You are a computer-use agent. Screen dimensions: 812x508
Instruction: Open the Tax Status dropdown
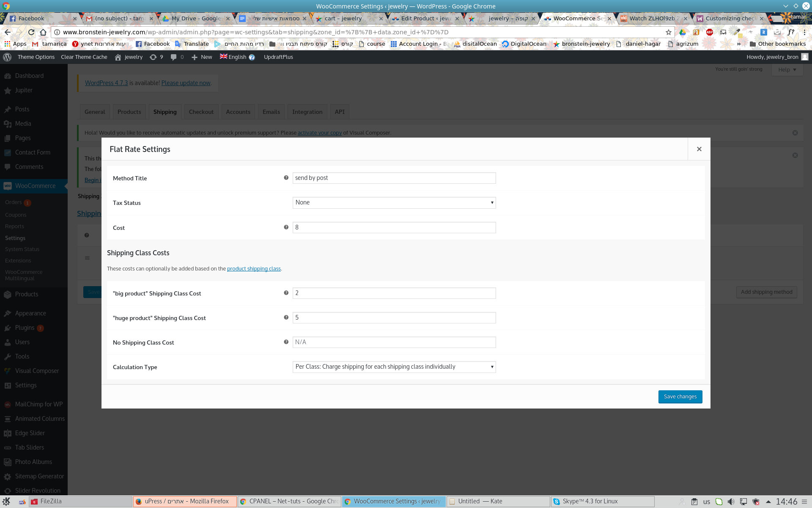tap(394, 202)
